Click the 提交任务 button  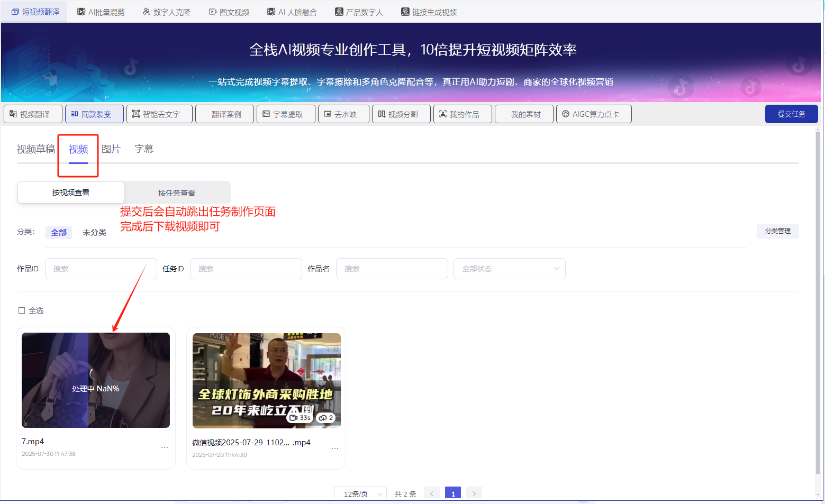791,114
